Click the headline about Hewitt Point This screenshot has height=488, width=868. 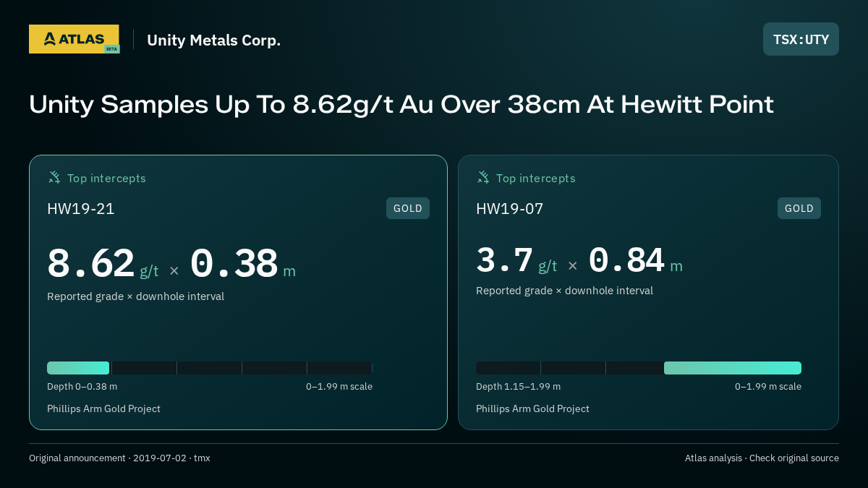(401, 105)
